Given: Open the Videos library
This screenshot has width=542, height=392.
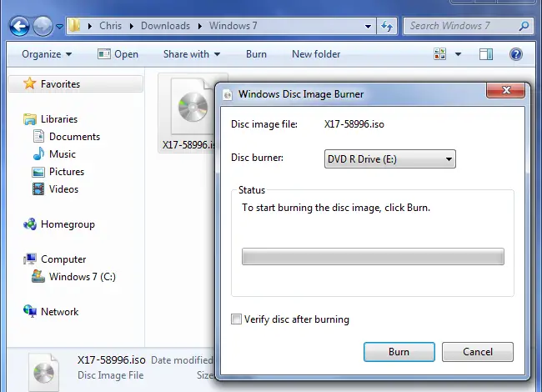Looking at the screenshot, I should coord(63,189).
